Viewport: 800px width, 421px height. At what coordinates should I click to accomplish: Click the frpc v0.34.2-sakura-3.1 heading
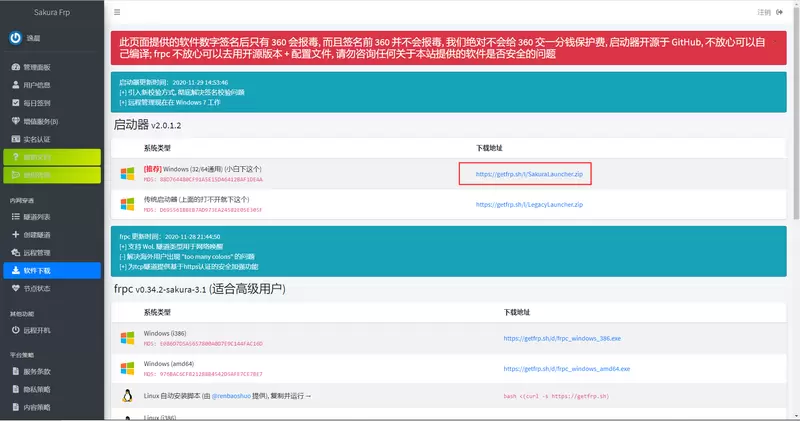tap(199, 289)
